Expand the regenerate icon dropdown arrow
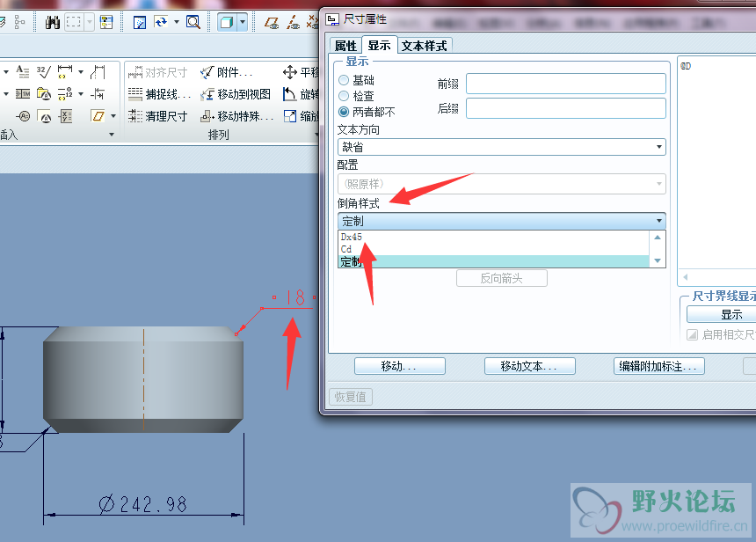Screen dimensions: 756x542 coord(176,22)
